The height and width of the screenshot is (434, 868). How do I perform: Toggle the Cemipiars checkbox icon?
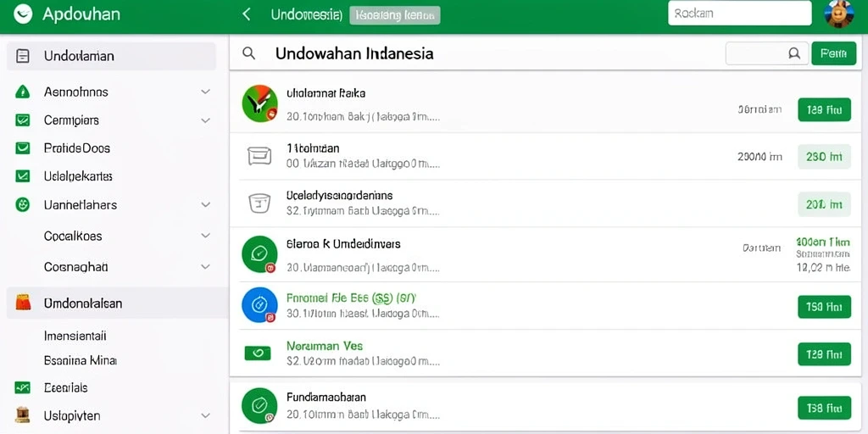click(23, 120)
